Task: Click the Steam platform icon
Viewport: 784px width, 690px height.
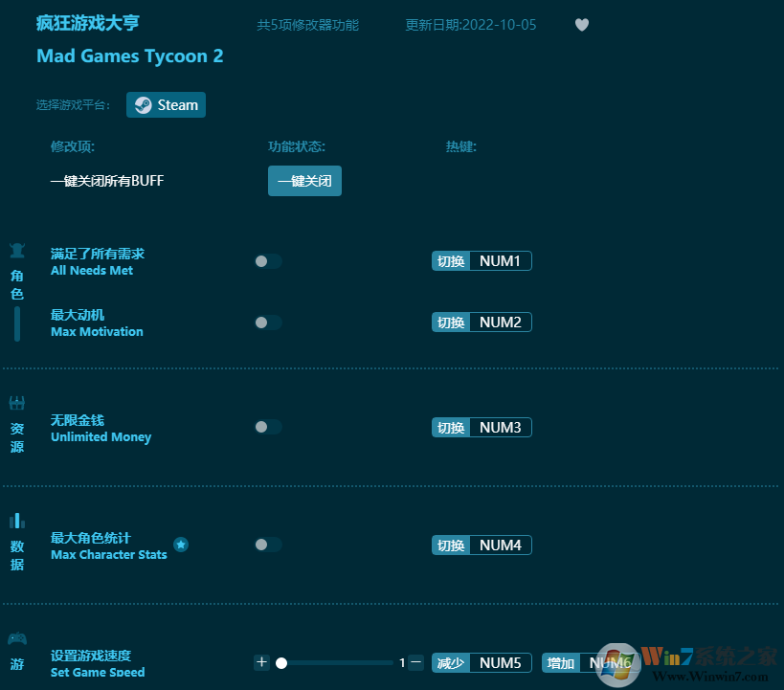Action: (144, 104)
